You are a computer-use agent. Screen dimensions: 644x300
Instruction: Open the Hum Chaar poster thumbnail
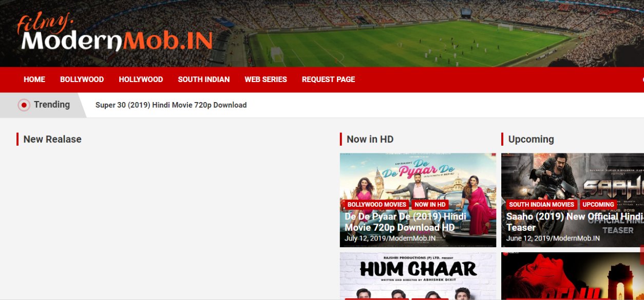click(418, 276)
